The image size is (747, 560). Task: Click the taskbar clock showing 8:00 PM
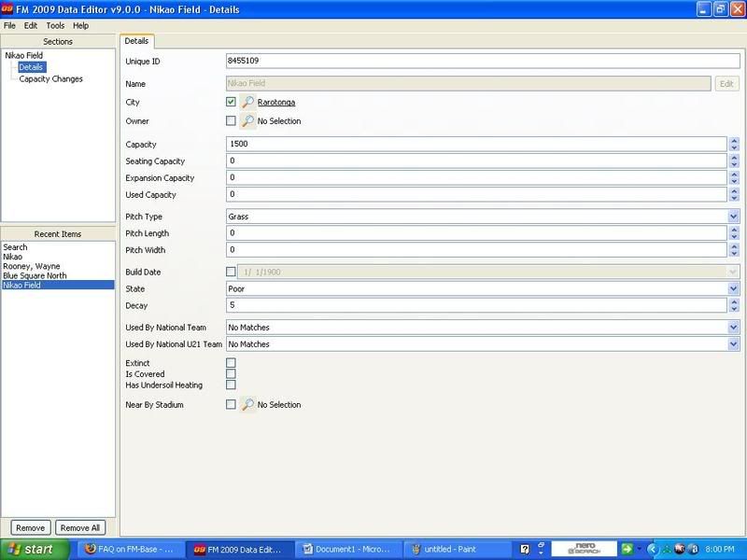point(719,550)
